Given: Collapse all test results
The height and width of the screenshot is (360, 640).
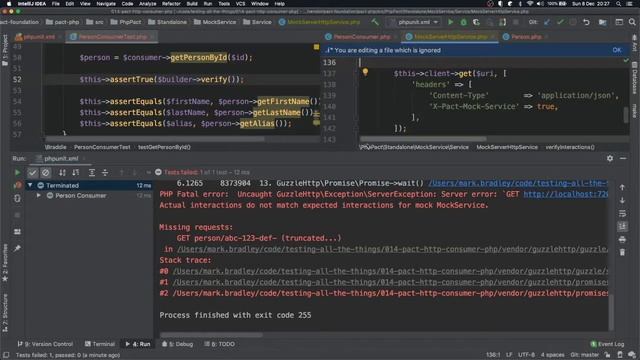Looking at the screenshot, I should [105, 173].
